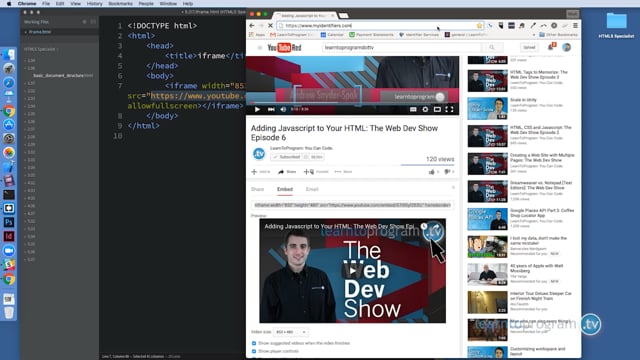This screenshot has height=360, width=640.
Task: Stop loading the page in Chrome
Action: pos(270,25)
